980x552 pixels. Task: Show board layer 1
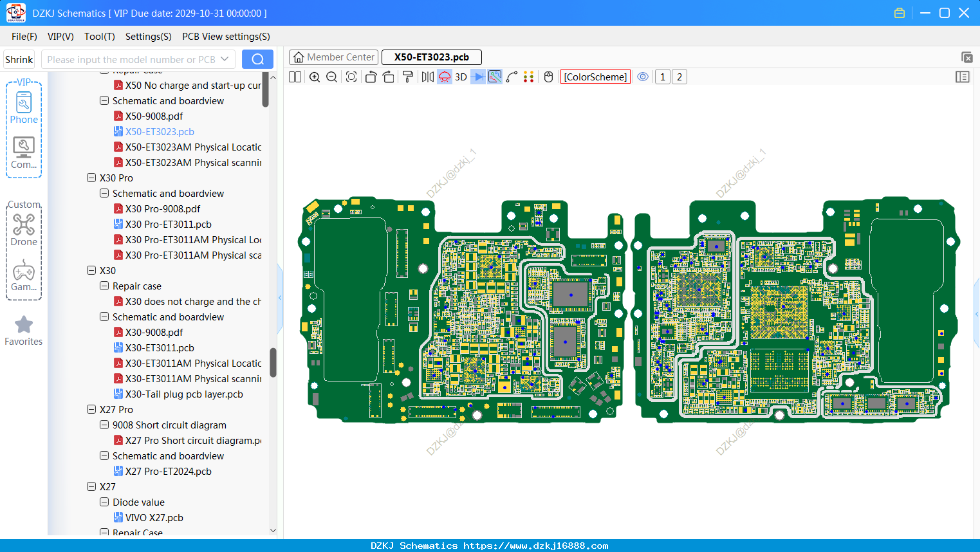[x=663, y=77]
